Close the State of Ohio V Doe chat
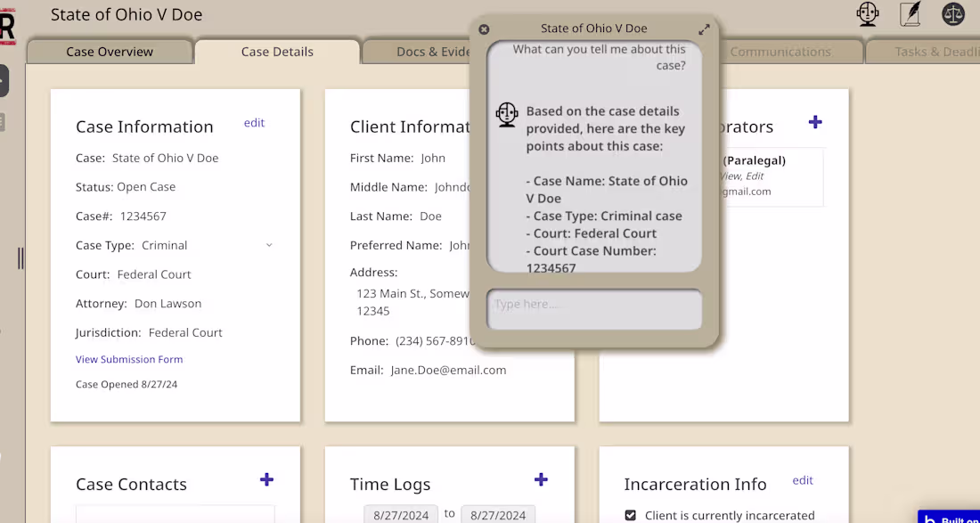This screenshot has height=523, width=980. tap(484, 29)
